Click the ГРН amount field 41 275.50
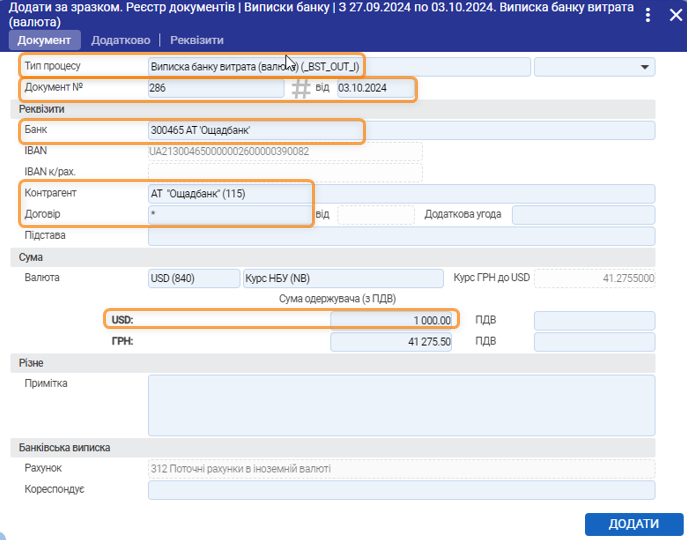Image resolution: width=687 pixels, height=540 pixels. coord(393,342)
